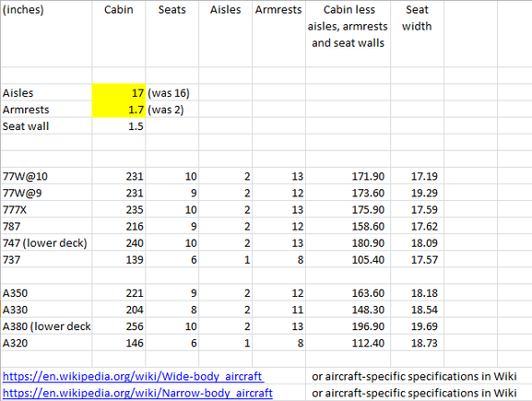
Task: Select the A350 cabin less aisles value 163.60
Action: click(x=349, y=292)
